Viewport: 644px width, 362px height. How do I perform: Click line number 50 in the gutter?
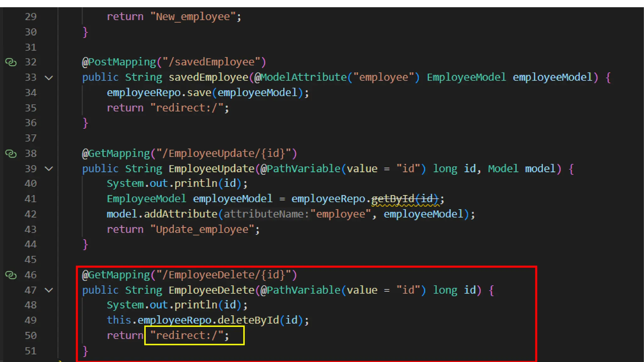point(31,336)
